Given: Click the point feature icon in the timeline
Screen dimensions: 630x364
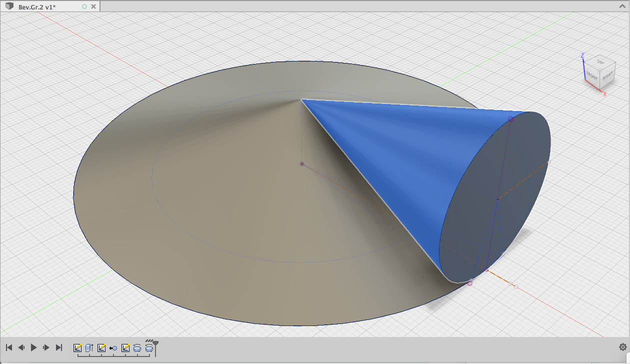Looking at the screenshot, I should click(x=113, y=347).
